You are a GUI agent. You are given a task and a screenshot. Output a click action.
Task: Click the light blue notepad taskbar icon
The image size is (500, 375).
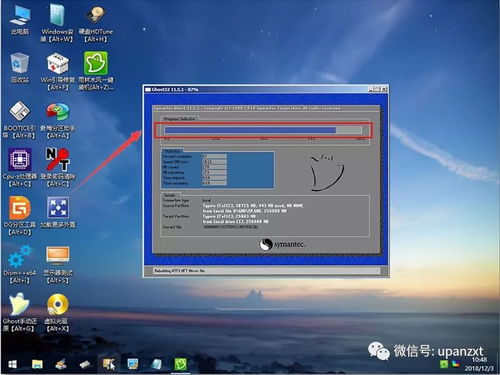tap(156, 364)
